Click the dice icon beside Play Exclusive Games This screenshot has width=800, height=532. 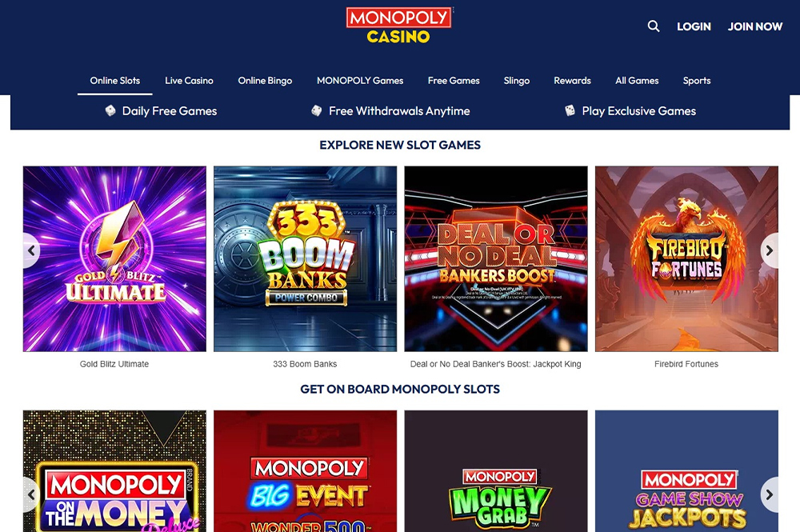pyautogui.click(x=570, y=110)
